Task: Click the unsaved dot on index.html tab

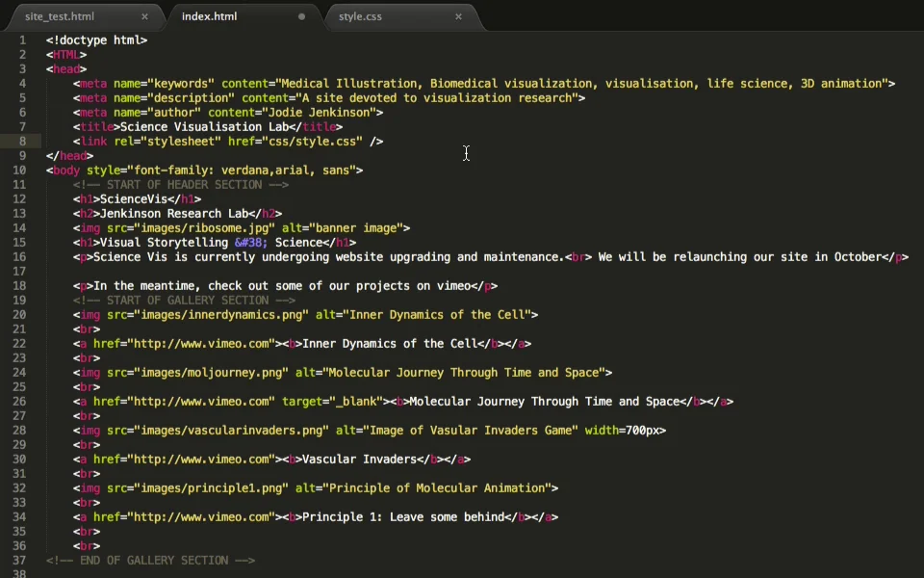Action: click(x=301, y=16)
